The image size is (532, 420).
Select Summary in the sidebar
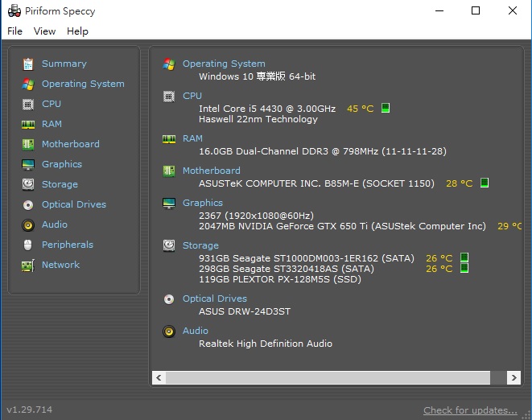pos(64,64)
